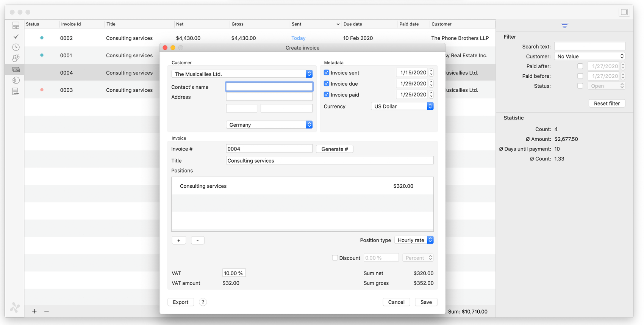Click the first Address line field
Image resolution: width=644 pixels, height=325 pixels.
269,97
